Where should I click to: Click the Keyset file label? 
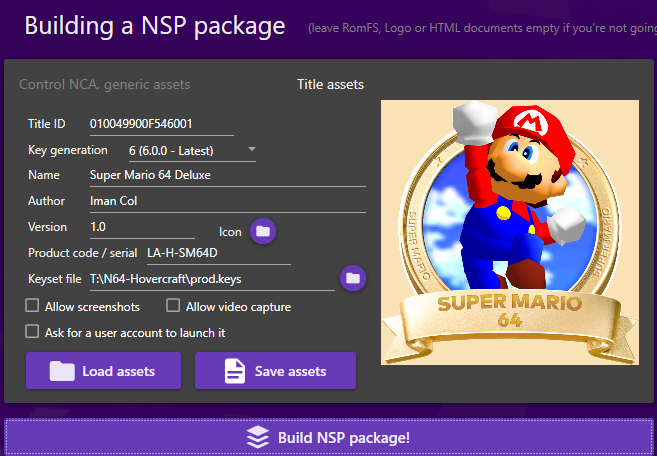[x=55, y=279]
